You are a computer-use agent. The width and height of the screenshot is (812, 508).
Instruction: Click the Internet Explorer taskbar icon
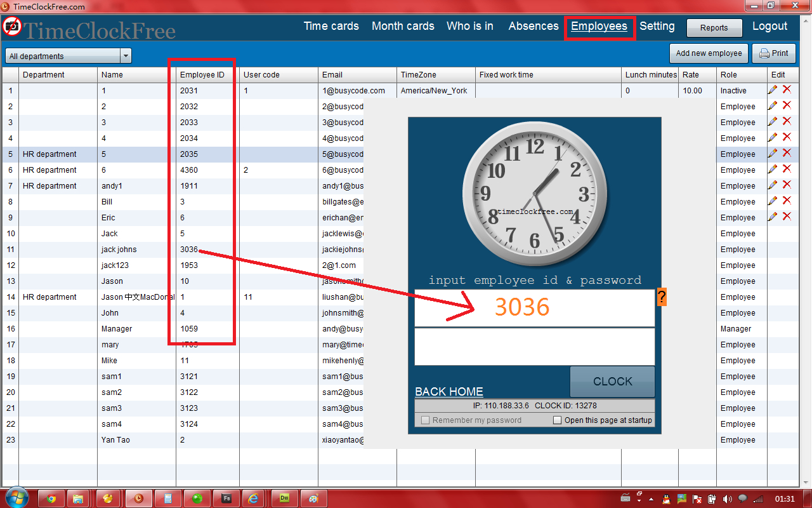point(253,498)
